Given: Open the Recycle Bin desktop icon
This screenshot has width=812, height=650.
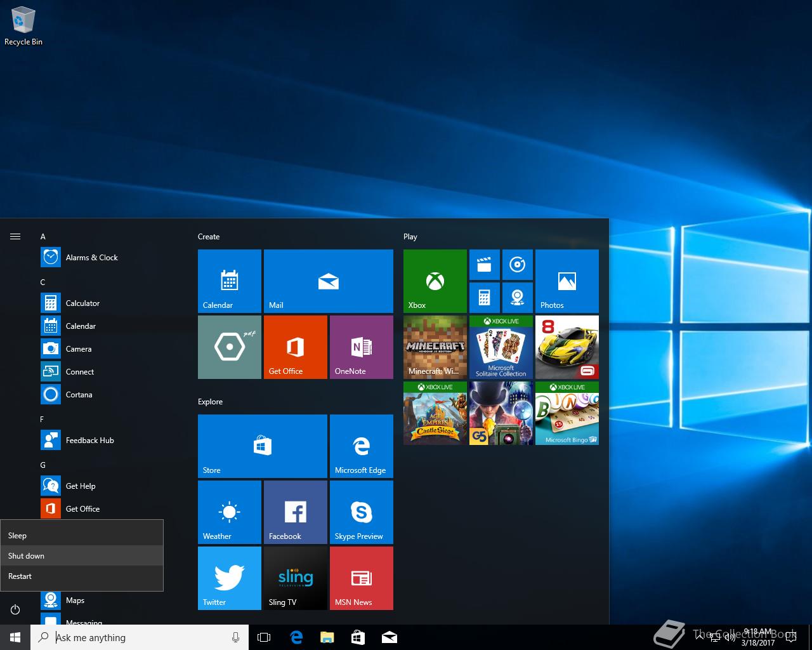Looking at the screenshot, I should [23, 27].
